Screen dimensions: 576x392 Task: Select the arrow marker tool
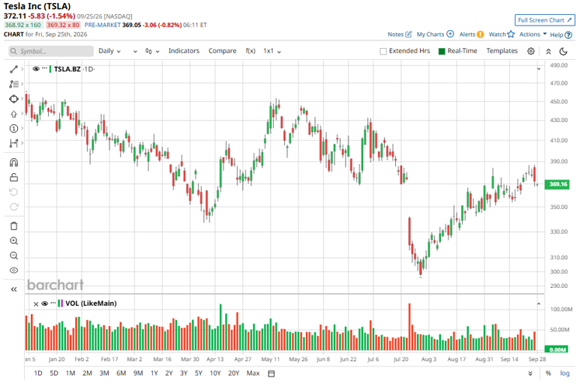pyautogui.click(x=13, y=114)
